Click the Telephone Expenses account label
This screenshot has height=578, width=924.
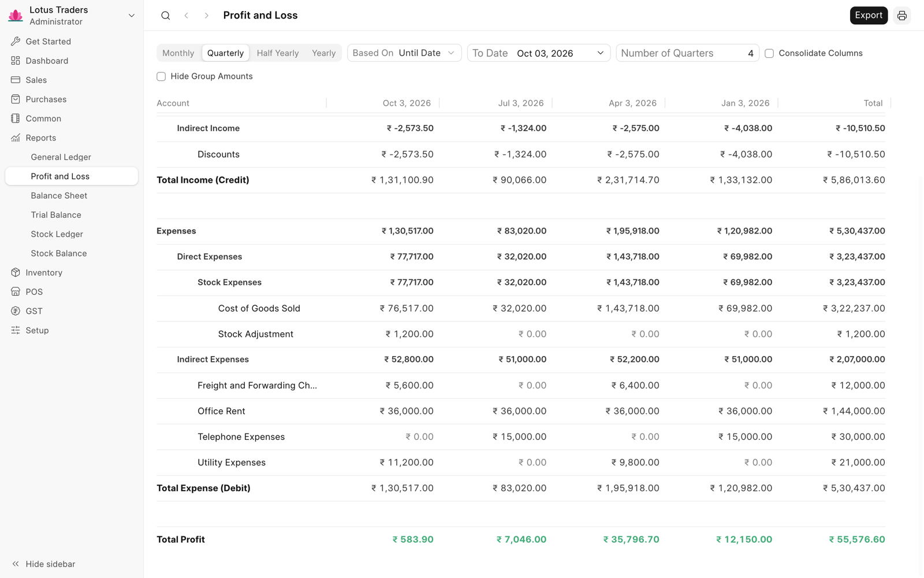tap(241, 437)
